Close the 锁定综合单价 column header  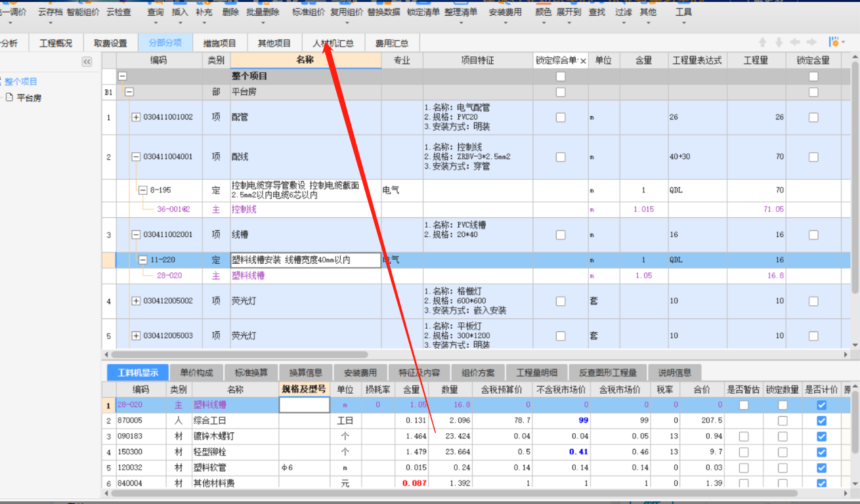[x=582, y=60]
